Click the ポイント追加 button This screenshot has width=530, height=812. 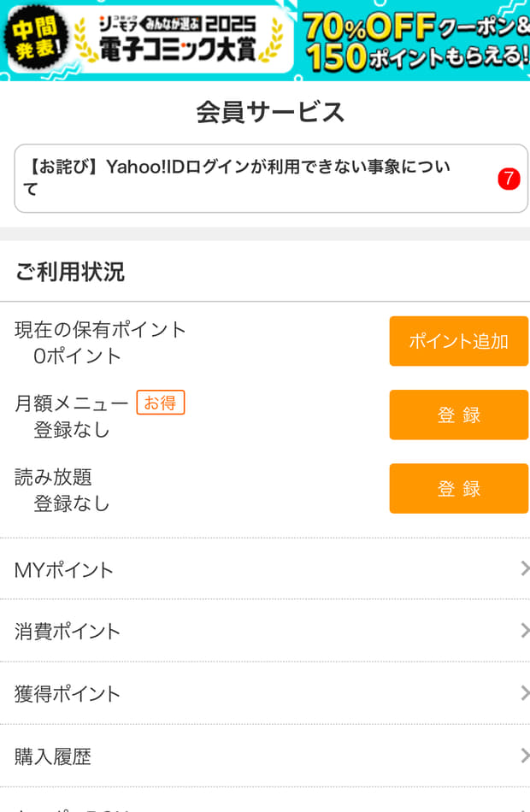click(x=458, y=341)
